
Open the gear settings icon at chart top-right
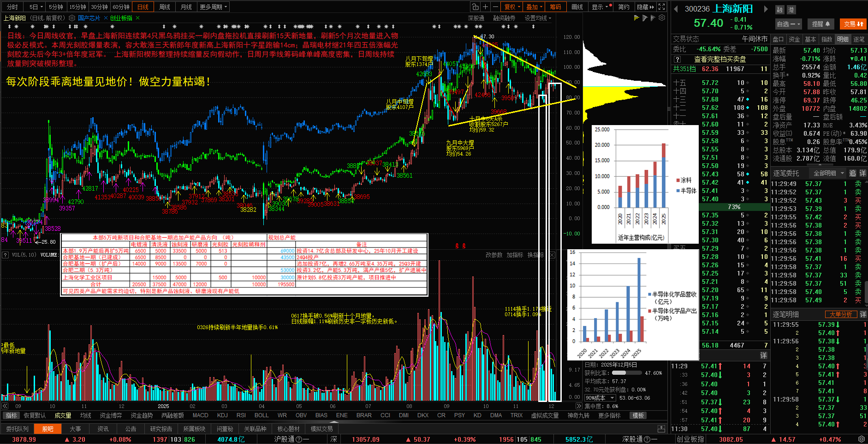(x=662, y=18)
